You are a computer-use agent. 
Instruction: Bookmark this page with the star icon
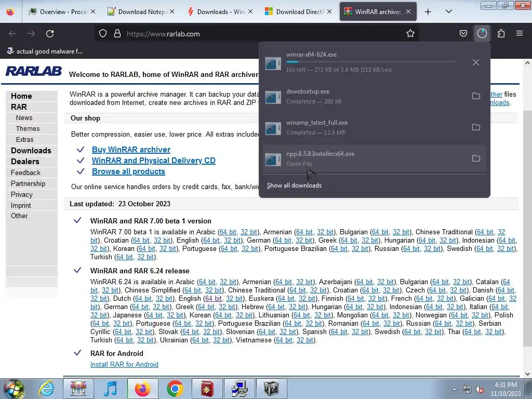coord(410,33)
